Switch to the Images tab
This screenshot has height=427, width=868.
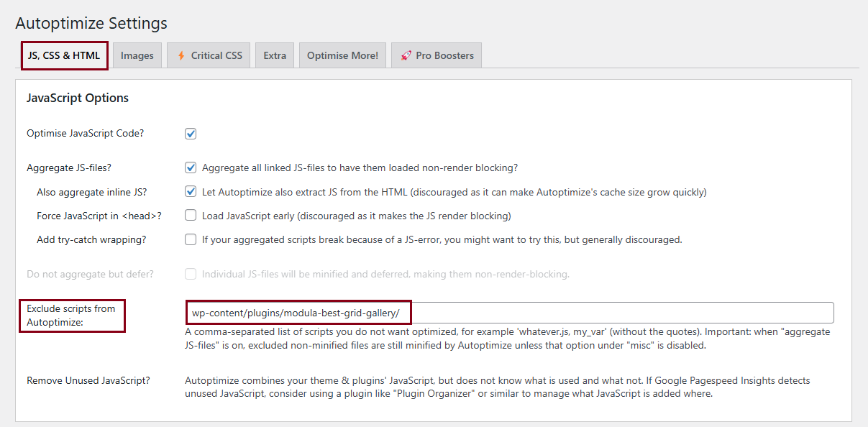tap(137, 55)
